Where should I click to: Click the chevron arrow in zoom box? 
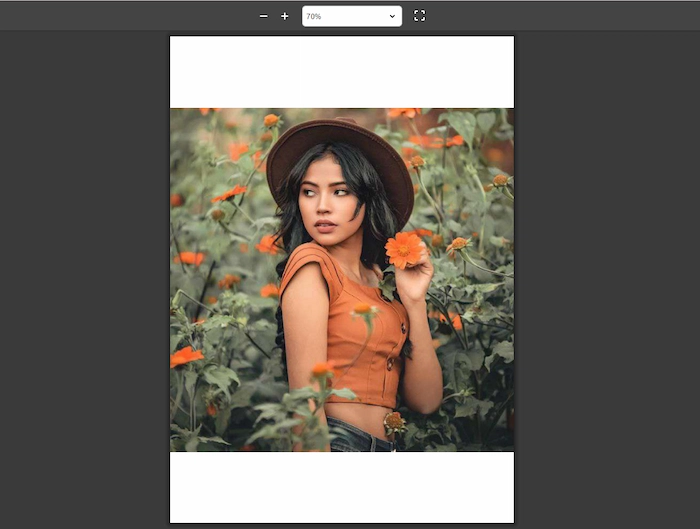(392, 16)
